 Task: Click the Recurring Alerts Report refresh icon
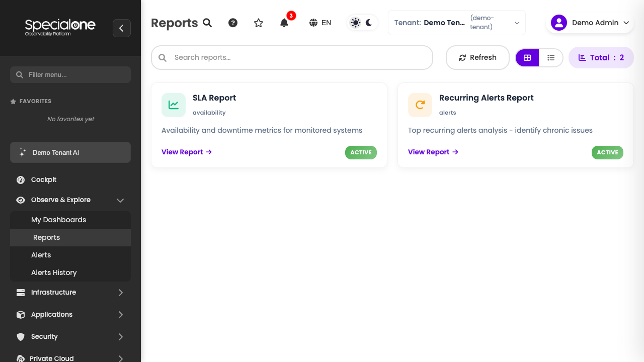[x=420, y=105]
